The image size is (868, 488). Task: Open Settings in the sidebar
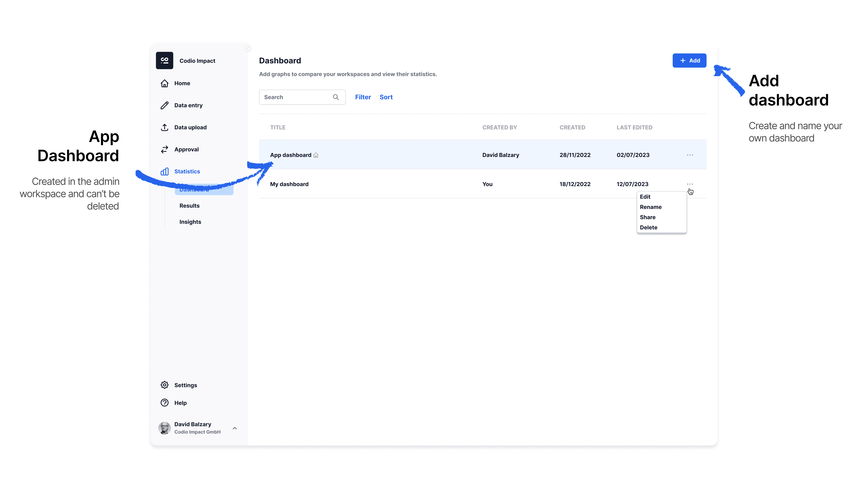coord(186,385)
